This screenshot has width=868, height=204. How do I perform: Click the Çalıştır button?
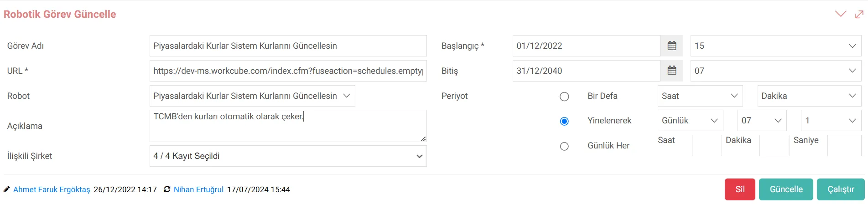pos(841,189)
